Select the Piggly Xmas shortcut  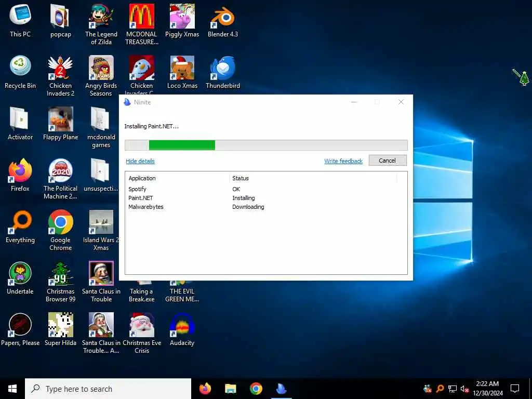click(x=182, y=20)
